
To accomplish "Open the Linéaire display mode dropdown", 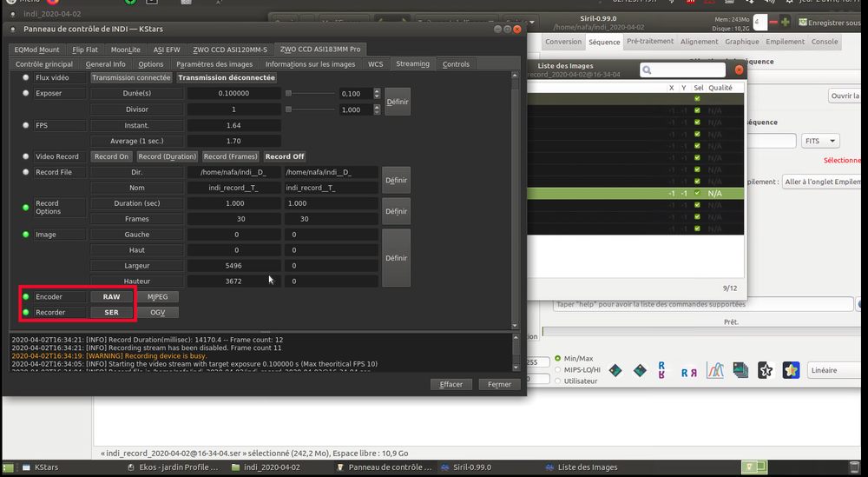I will tap(836, 370).
